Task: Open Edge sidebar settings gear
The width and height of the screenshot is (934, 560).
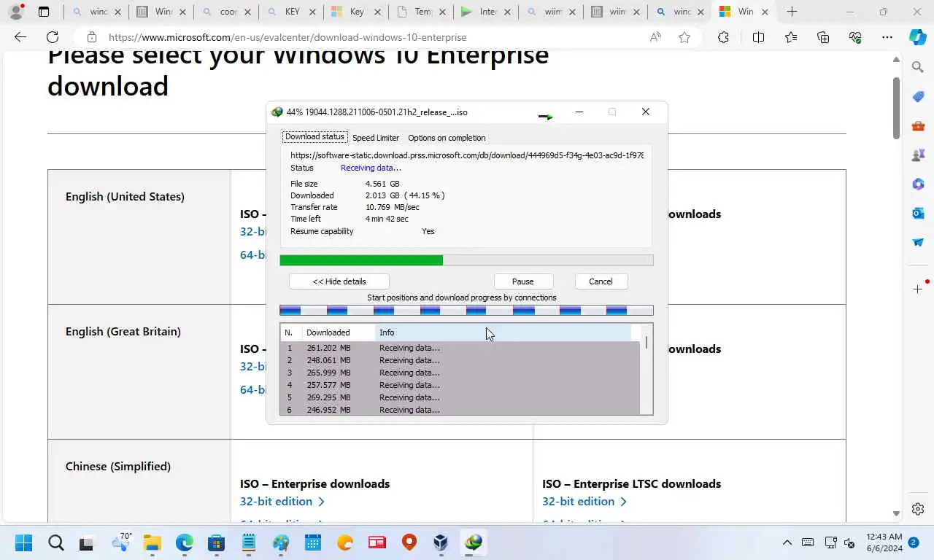Action: tap(918, 509)
